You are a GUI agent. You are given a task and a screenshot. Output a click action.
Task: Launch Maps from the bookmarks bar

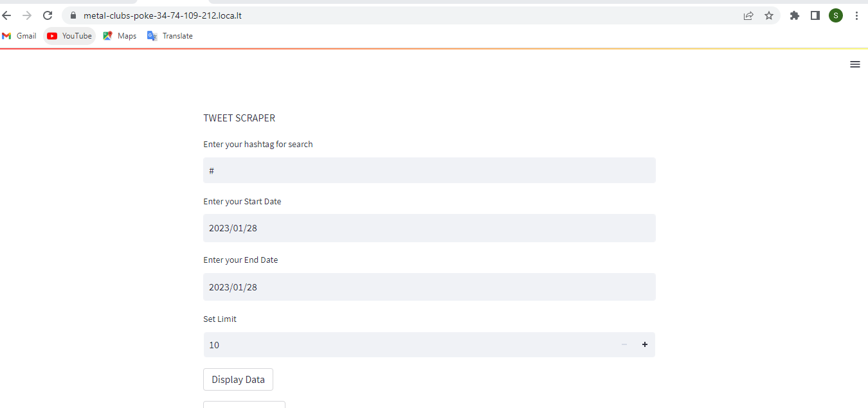(119, 36)
